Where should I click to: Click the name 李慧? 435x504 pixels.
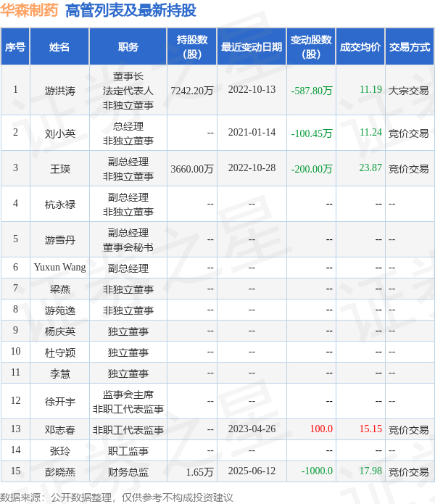click(60, 373)
